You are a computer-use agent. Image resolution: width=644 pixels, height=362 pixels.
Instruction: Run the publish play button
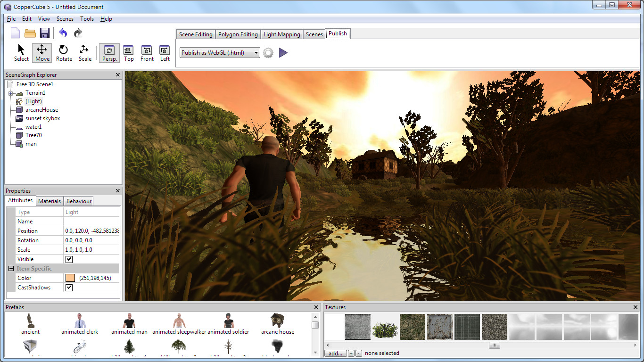pyautogui.click(x=283, y=53)
